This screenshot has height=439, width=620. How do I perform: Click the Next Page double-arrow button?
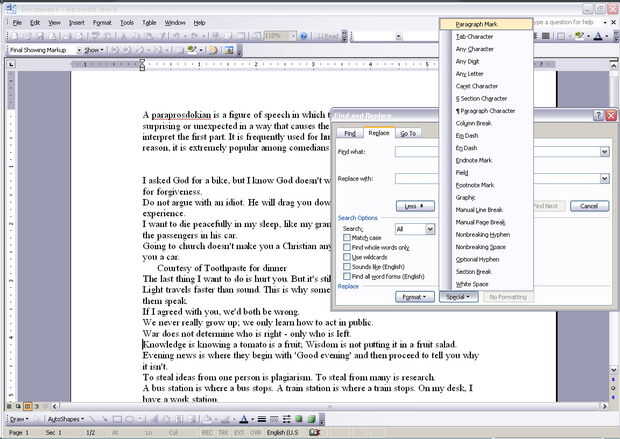click(x=613, y=397)
